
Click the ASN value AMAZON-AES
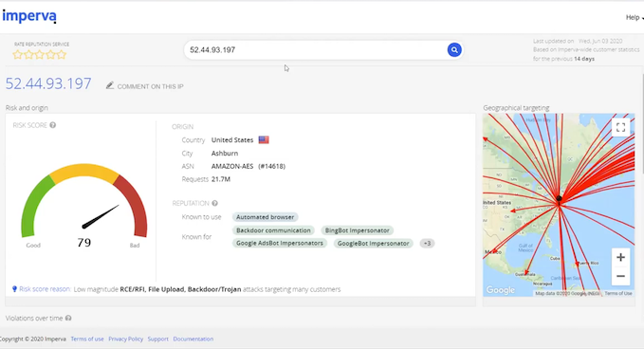click(231, 166)
